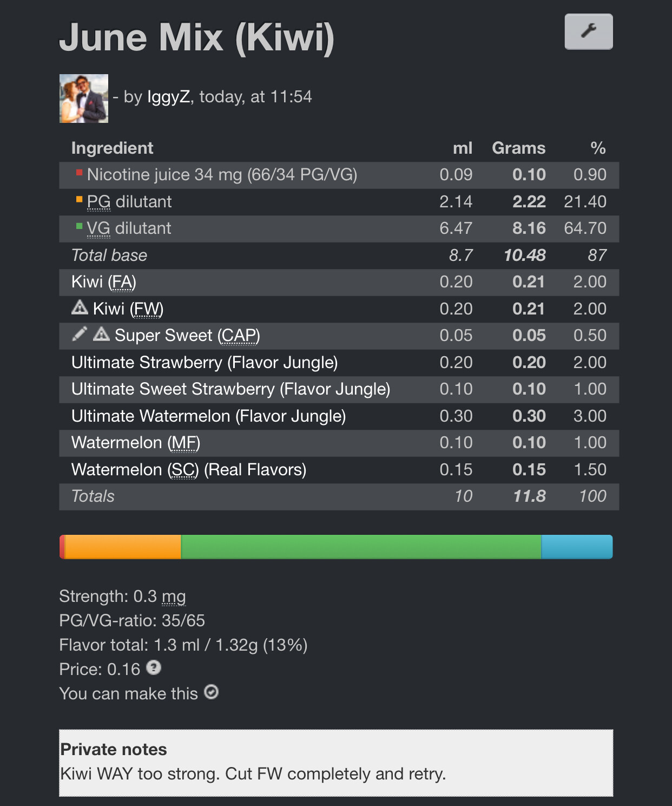Click the Total base row label
Image resolution: width=672 pixels, height=806 pixels.
pos(109,255)
